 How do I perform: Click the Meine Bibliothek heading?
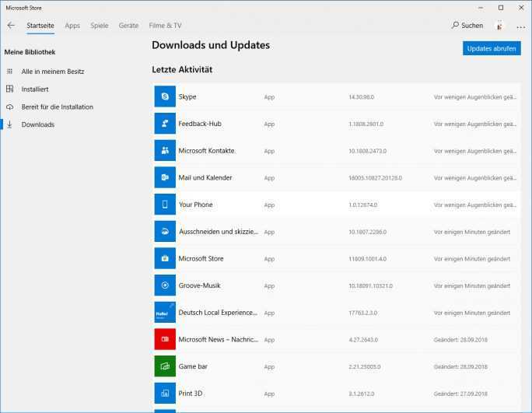point(30,52)
